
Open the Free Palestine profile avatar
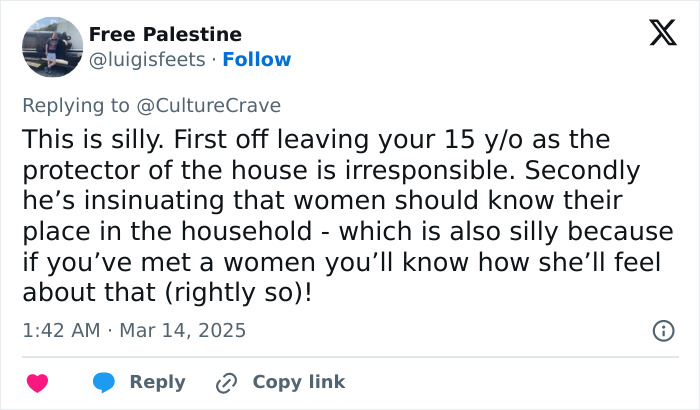(x=51, y=46)
